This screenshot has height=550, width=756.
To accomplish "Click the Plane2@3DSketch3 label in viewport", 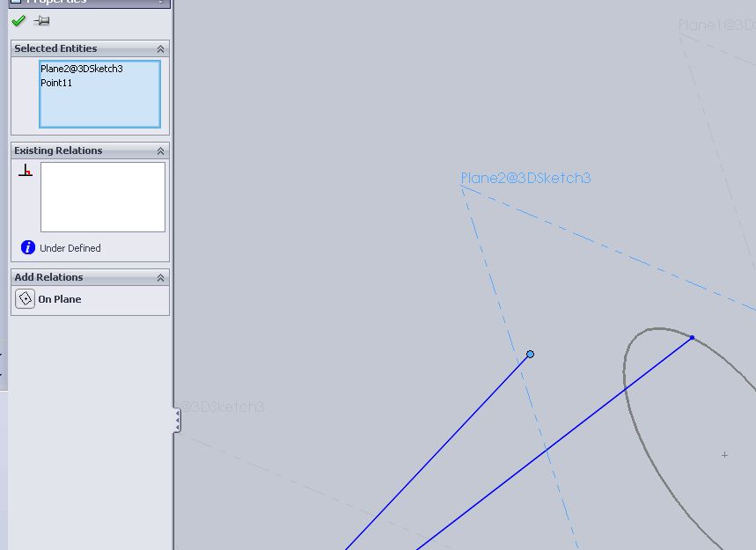I will click(525, 178).
